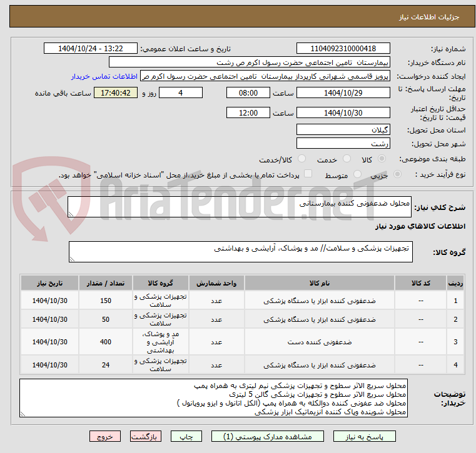Click row 3 group مد و پوشاک cell
This screenshot has height=453, width=476.
(x=161, y=342)
